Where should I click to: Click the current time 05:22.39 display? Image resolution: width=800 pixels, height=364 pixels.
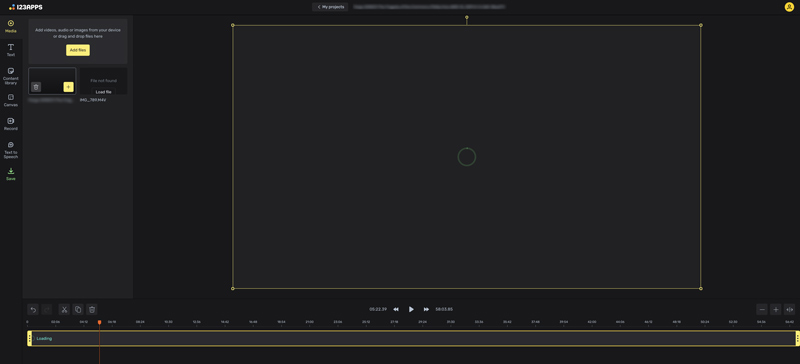coord(378,309)
